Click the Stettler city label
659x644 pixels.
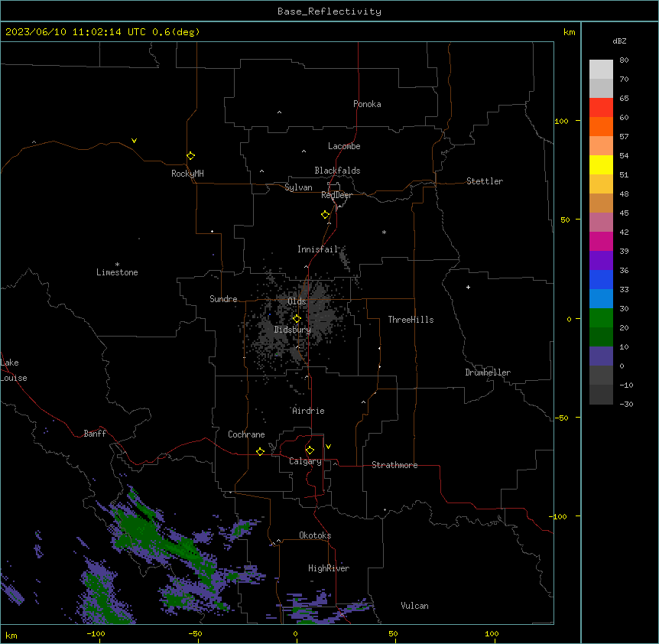coord(485,181)
